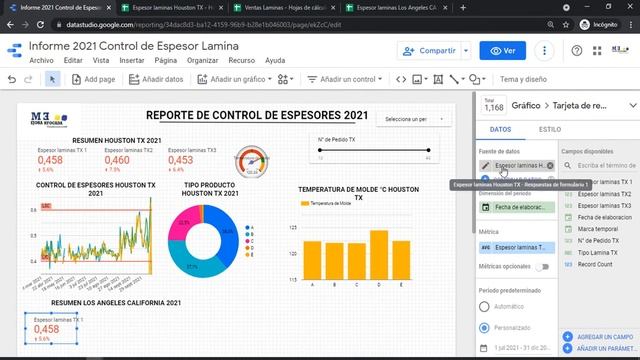Remove the Espesor laminas data source
The width and height of the screenshot is (640, 360).
click(x=550, y=165)
